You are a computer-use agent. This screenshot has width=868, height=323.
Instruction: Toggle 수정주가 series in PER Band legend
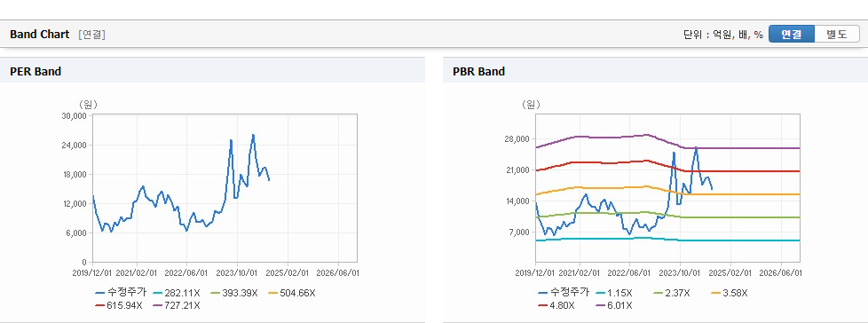[x=122, y=293]
